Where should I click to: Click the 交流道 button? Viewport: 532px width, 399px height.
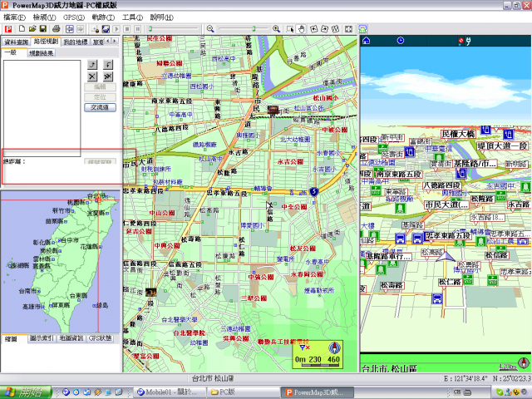(100, 107)
